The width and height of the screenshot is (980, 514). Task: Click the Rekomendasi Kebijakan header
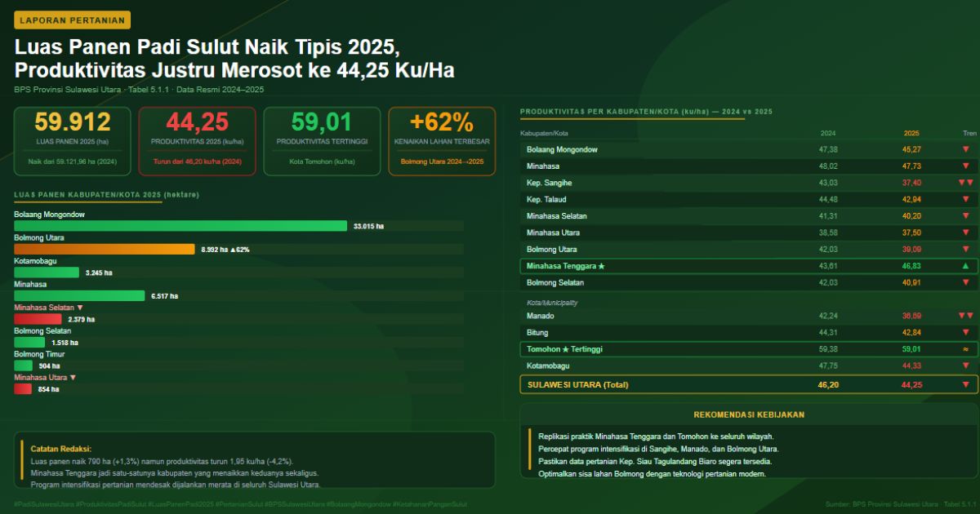749,414
